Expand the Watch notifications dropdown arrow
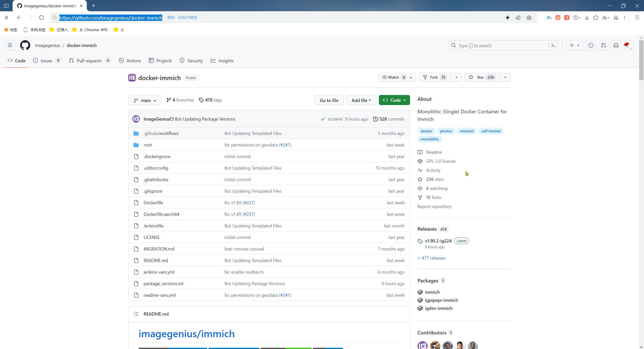The image size is (644, 349). tap(411, 77)
